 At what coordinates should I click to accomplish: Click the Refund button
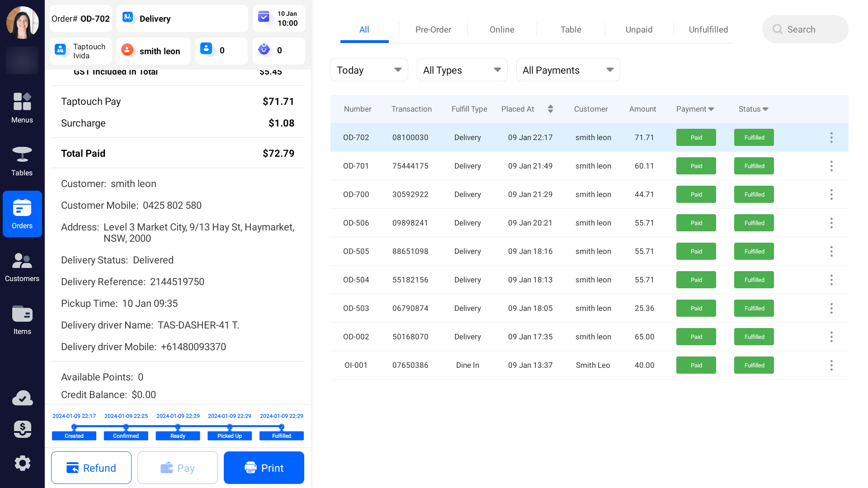pyautogui.click(x=91, y=468)
